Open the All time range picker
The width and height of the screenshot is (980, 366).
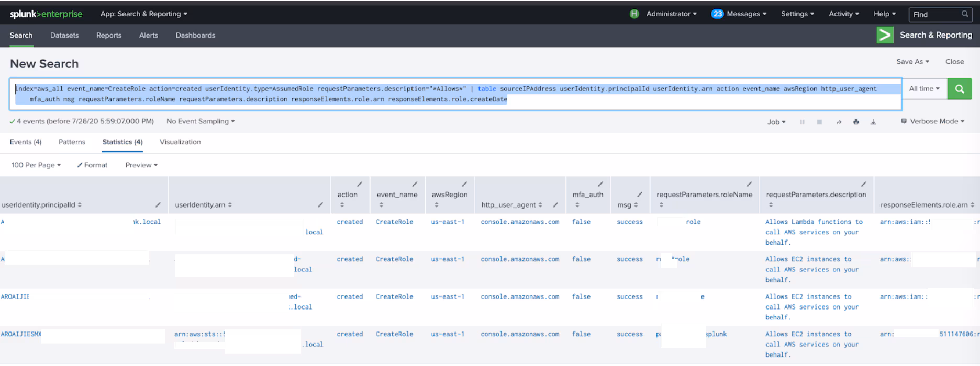pos(924,89)
